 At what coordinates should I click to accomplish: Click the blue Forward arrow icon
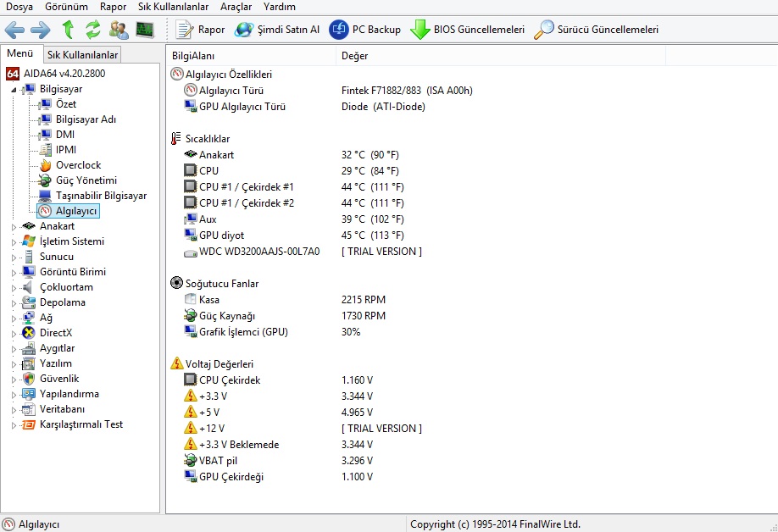pyautogui.click(x=40, y=30)
